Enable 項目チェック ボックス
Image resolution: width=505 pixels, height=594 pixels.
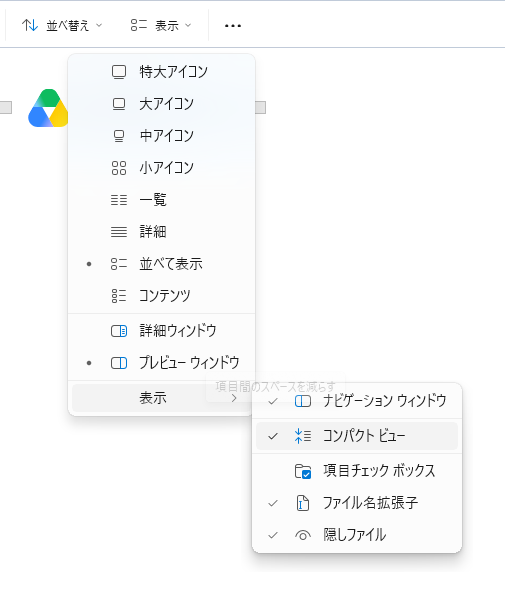pos(357,471)
